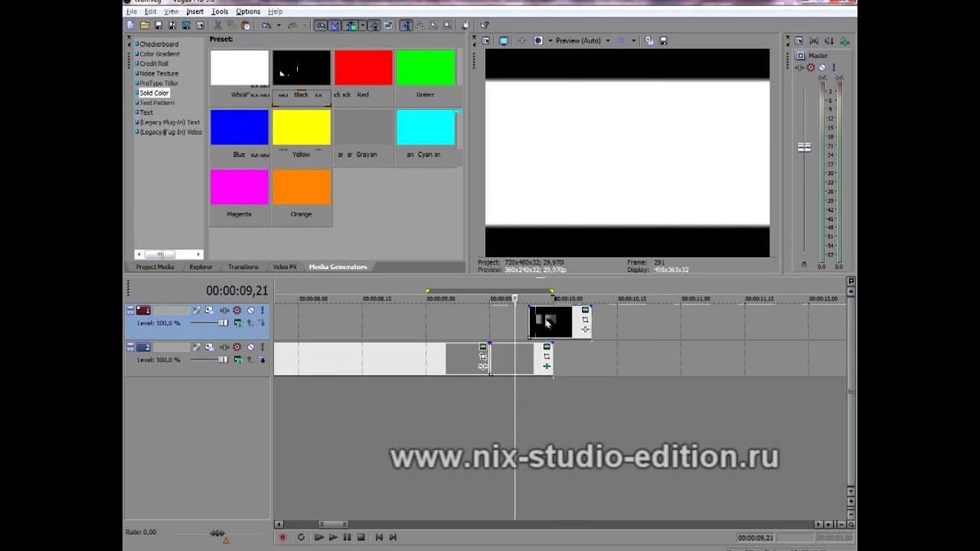980x551 pixels.
Task: Open track 2 Track Motion icon
Action: (209, 347)
